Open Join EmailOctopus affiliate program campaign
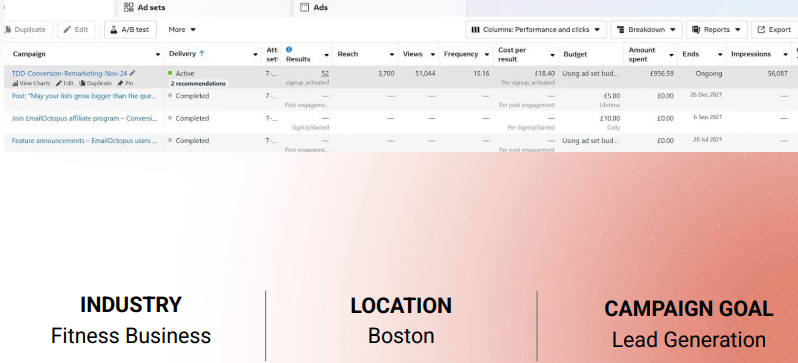Image resolution: width=798 pixels, height=363 pixels. [x=84, y=118]
